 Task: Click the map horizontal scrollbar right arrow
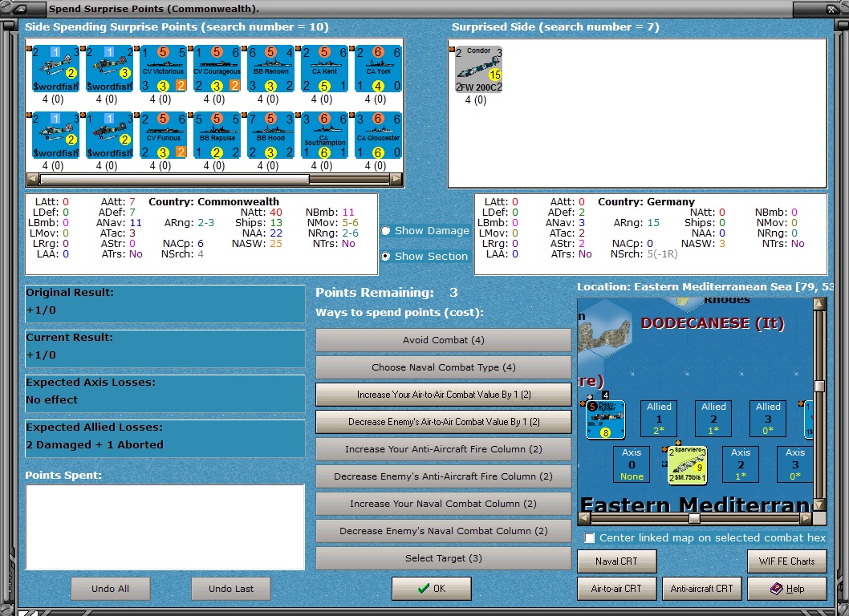pos(806,519)
